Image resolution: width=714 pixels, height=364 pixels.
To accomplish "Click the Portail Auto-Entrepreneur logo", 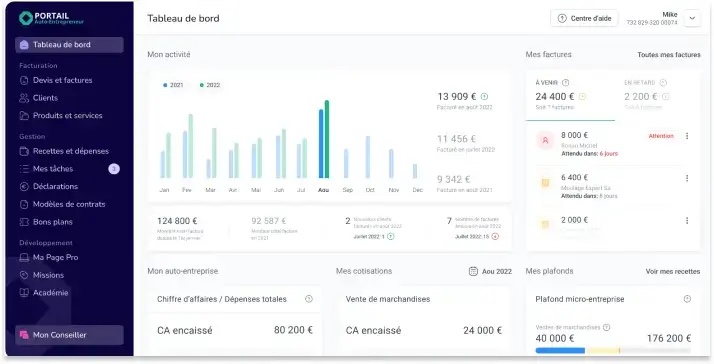I will coord(51,18).
